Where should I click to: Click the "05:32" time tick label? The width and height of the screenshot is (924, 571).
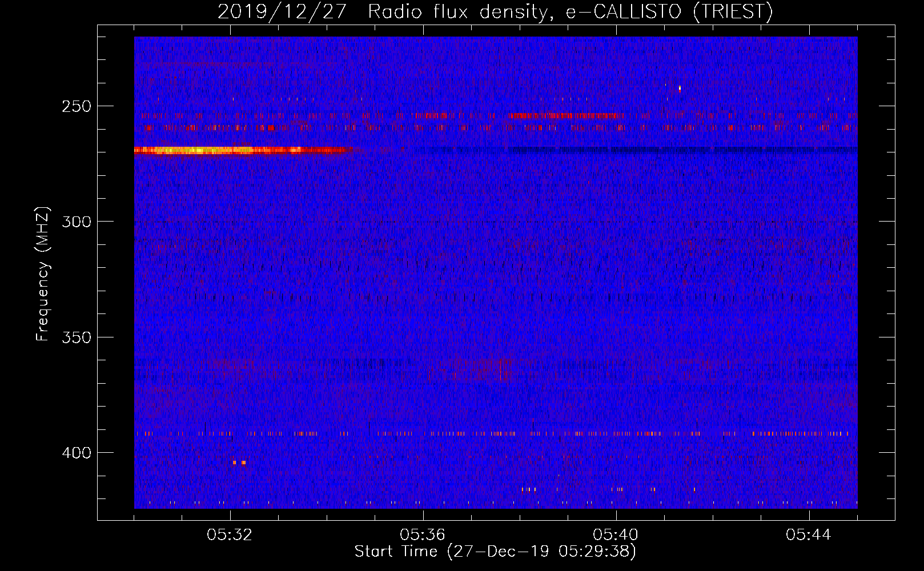click(230, 534)
